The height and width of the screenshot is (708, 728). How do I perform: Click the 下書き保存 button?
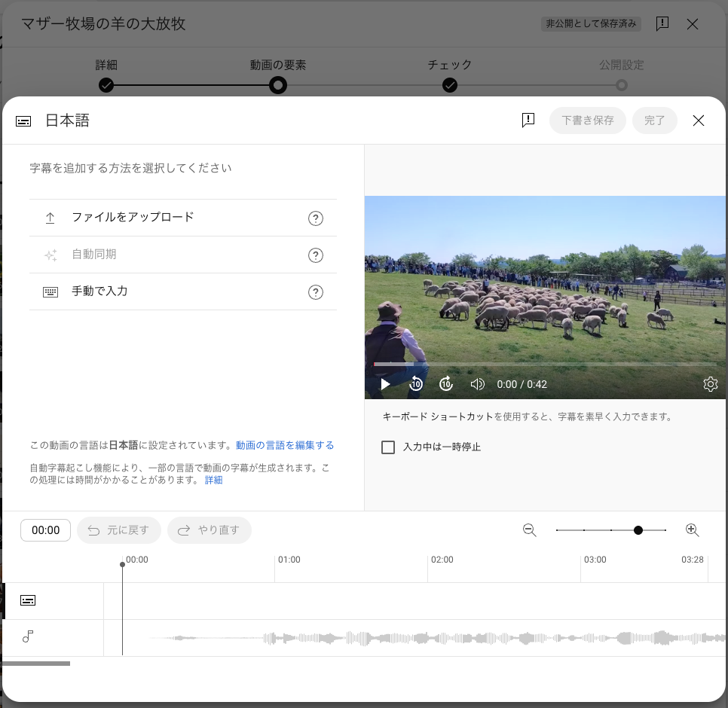(587, 120)
